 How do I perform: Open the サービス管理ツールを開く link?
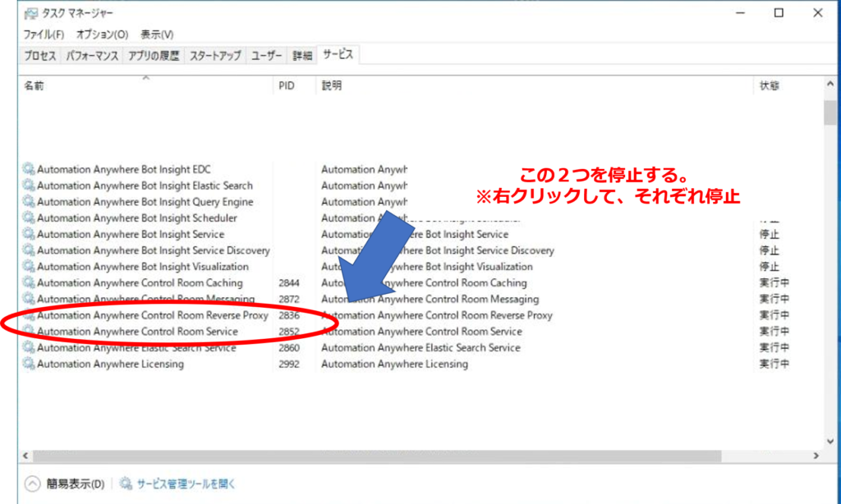(186, 483)
